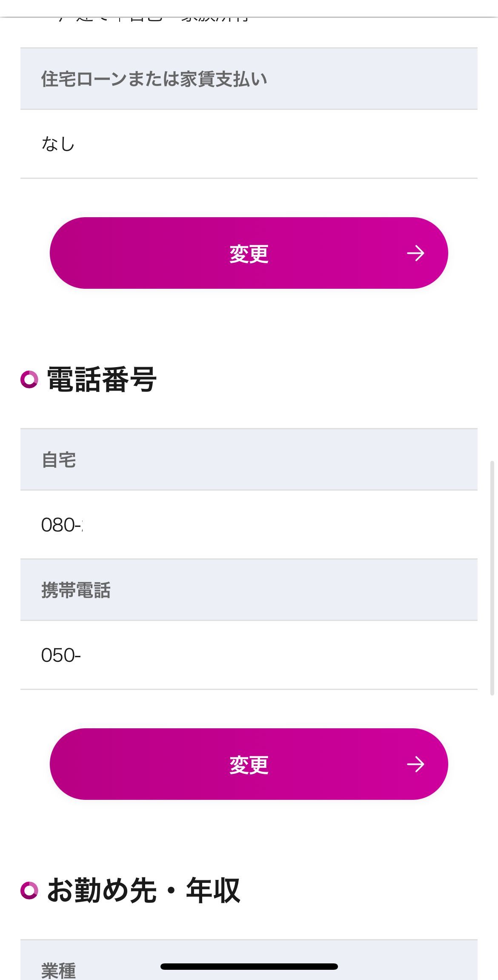Click the 業種 label at the bottom
This screenshot has height=980, width=498.
tap(58, 970)
